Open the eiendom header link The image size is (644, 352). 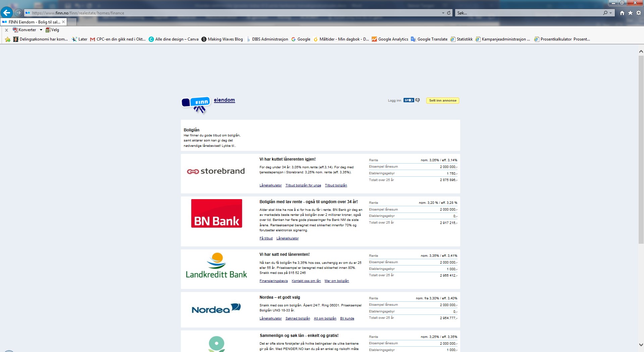(224, 100)
